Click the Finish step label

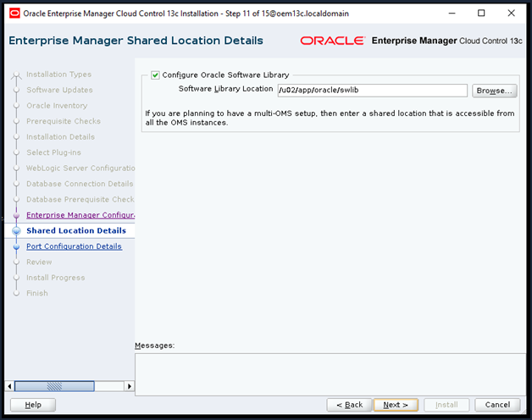point(37,293)
